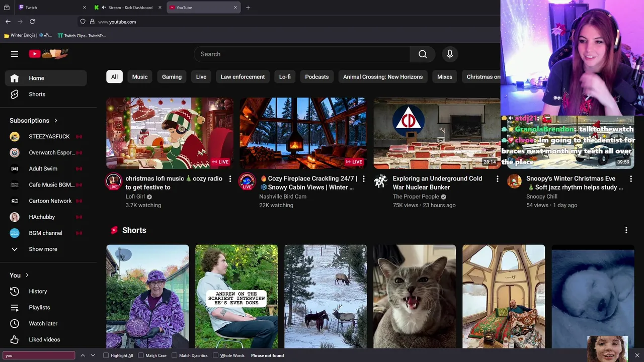Viewport: 644px width, 362px height.
Task: Open Cartoon Network subscription channel
Action: (x=46, y=201)
